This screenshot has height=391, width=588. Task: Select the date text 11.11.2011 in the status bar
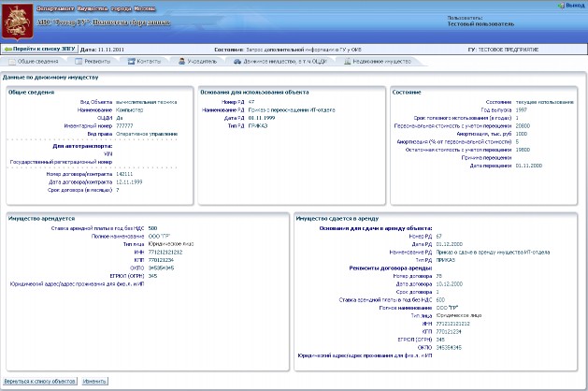point(110,50)
